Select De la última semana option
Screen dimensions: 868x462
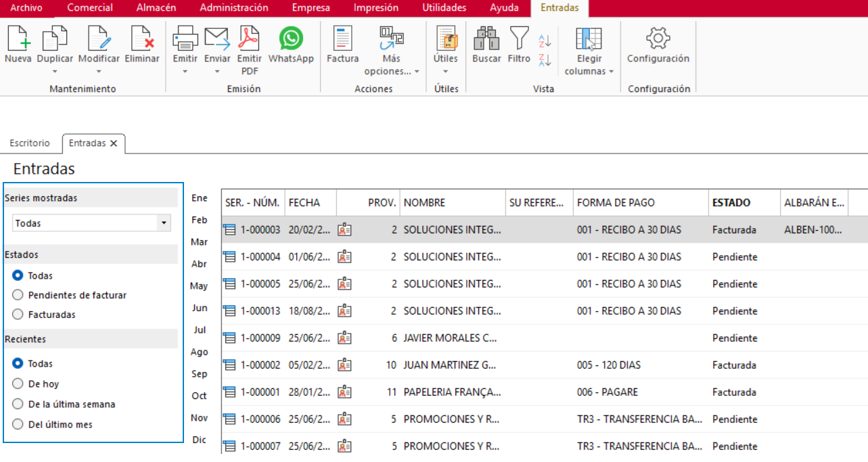(18, 405)
